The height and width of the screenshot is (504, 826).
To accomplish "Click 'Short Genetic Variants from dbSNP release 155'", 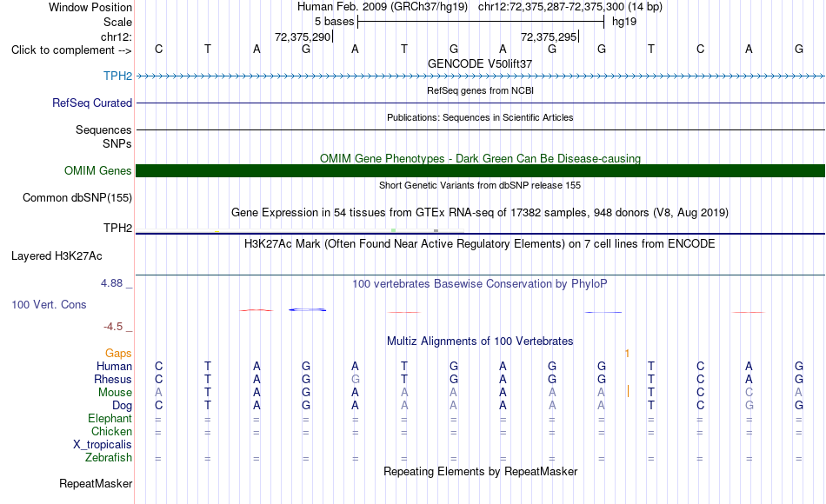I will coord(480,185).
